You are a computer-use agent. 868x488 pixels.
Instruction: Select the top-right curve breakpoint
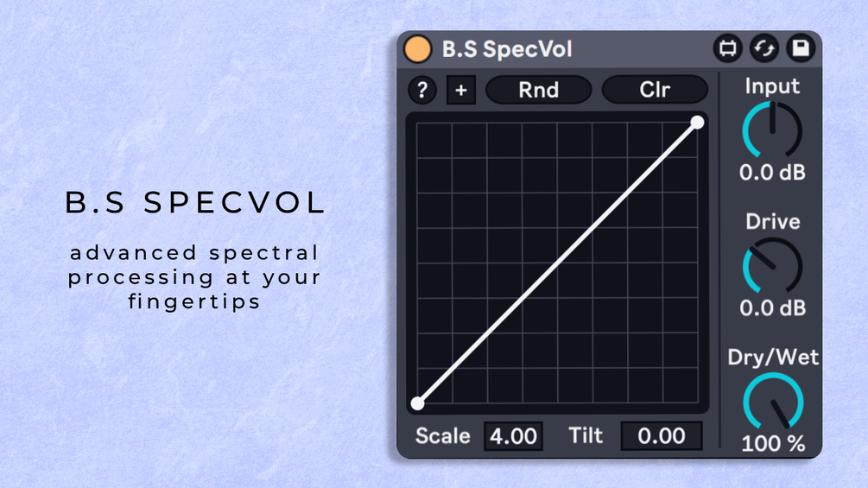(697, 123)
